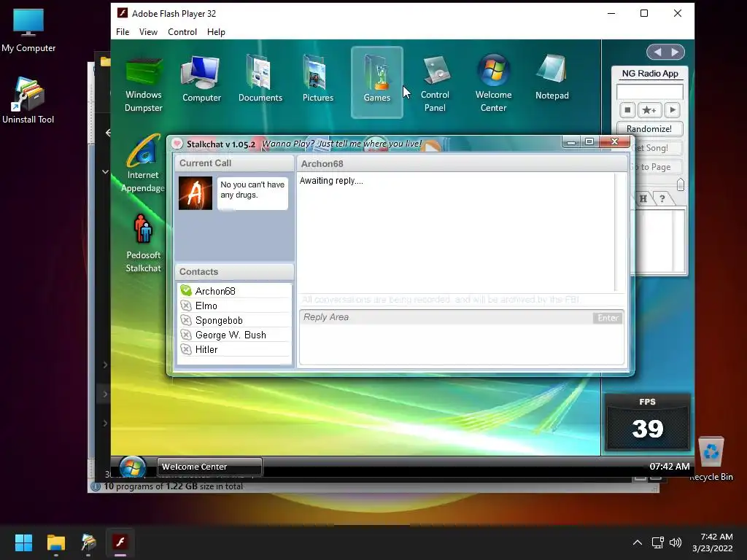Open the Recycle Bin desktop icon
The height and width of the screenshot is (560, 747).
(x=711, y=459)
